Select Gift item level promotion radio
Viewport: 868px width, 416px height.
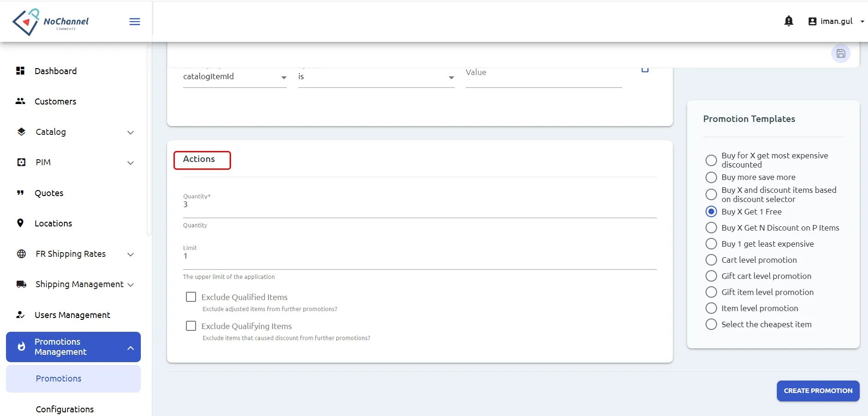click(711, 292)
